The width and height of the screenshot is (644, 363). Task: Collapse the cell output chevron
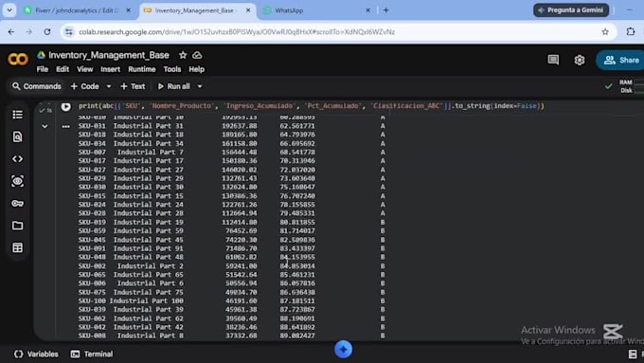coord(45,127)
